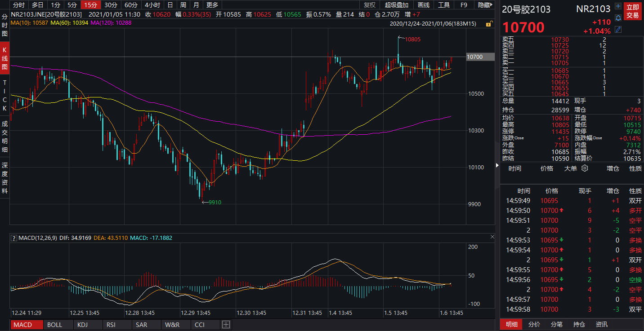Click the F9 button
The image size is (644, 331).
coord(464,5)
